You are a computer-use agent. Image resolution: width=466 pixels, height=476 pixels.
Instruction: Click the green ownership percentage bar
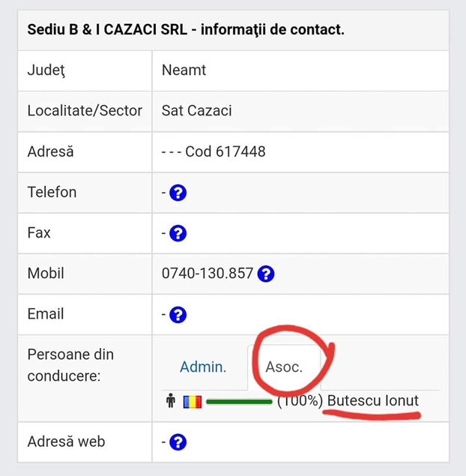click(x=239, y=403)
